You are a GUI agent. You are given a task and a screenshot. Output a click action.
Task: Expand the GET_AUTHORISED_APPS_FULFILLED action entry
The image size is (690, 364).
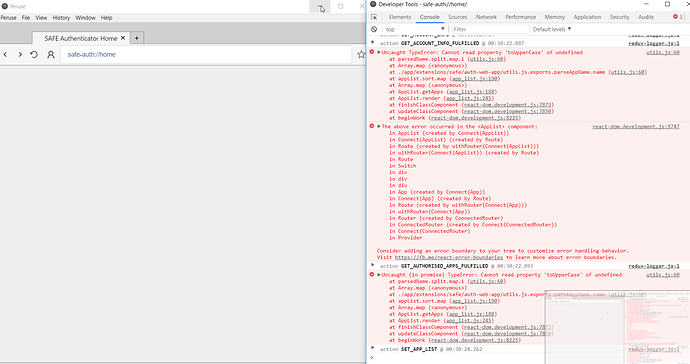(373, 265)
